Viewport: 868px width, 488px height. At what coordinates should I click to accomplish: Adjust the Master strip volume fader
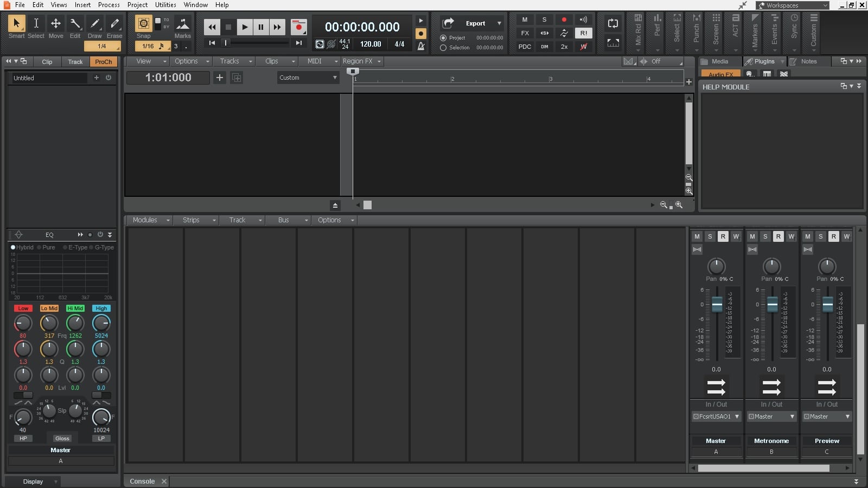click(x=717, y=304)
